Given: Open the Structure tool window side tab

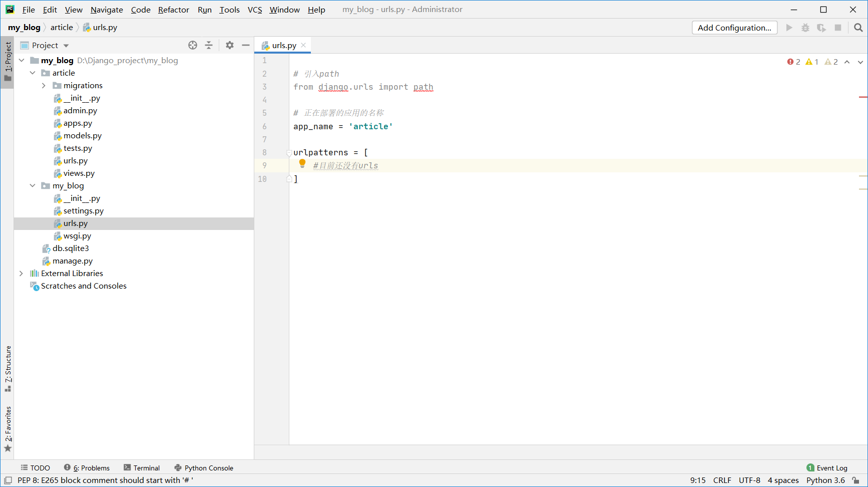Looking at the screenshot, I should [8, 369].
